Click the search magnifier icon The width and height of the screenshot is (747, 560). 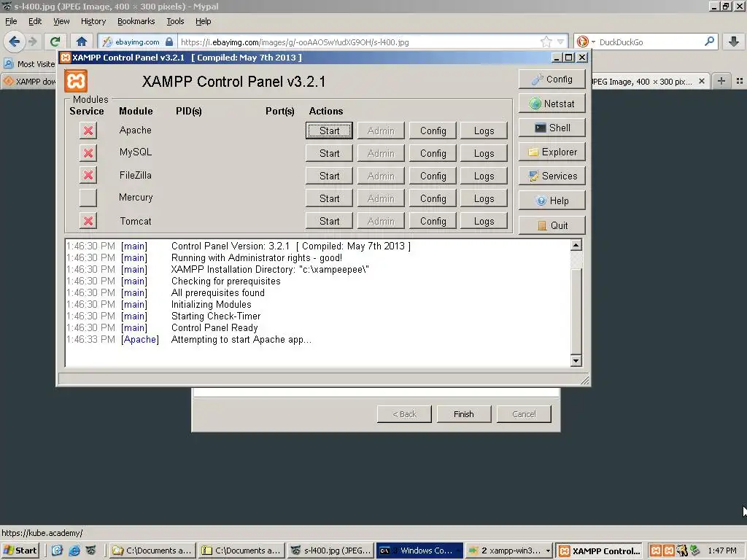[709, 42]
